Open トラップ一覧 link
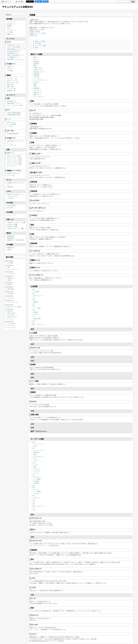The width and height of the screenshot is (138, 644). pyautogui.click(x=11, y=89)
